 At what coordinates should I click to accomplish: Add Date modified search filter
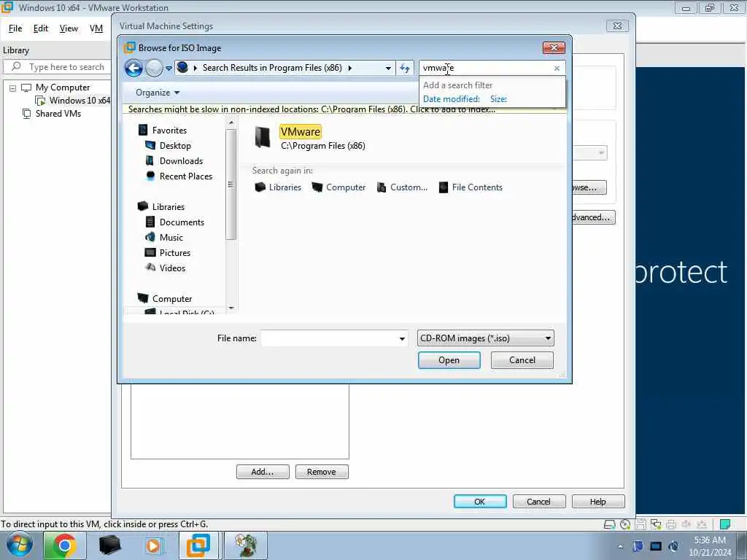pos(451,99)
